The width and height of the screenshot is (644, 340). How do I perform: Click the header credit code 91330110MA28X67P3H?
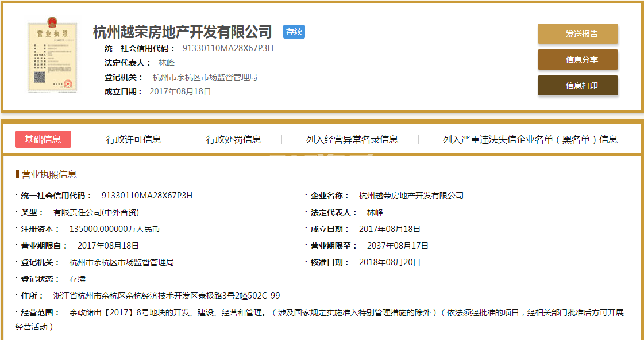click(x=228, y=48)
